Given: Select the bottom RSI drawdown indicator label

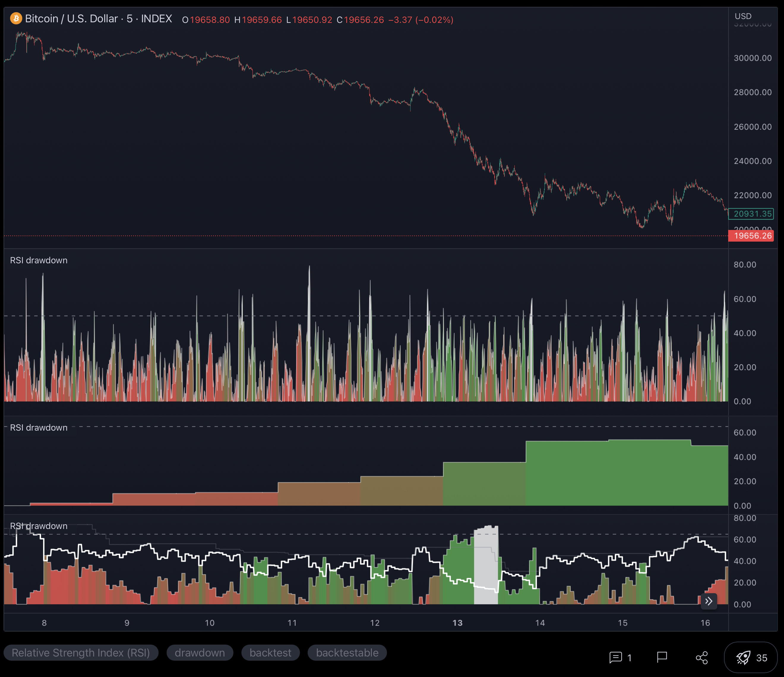Looking at the screenshot, I should (39, 526).
